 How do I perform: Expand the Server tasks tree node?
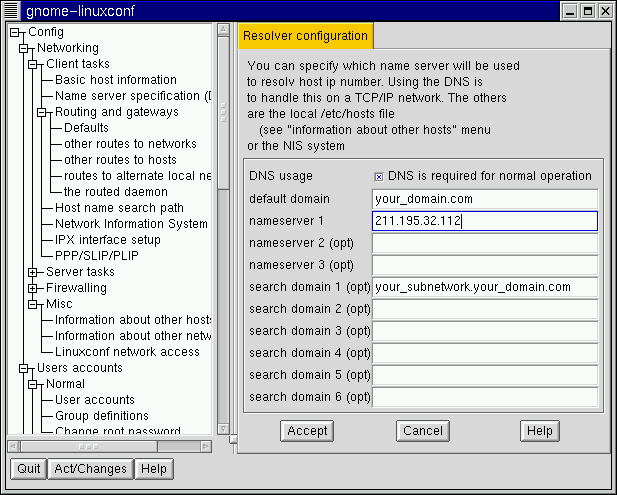(x=33, y=272)
